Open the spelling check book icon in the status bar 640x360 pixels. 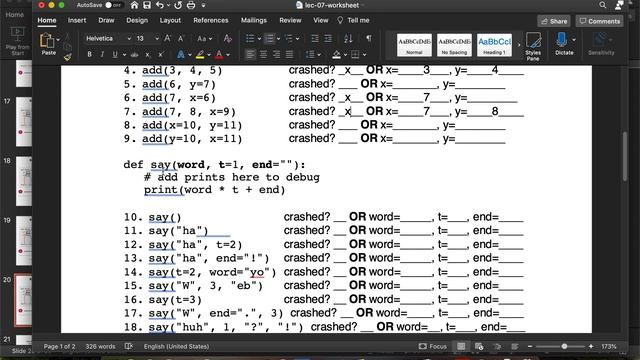click(129, 346)
